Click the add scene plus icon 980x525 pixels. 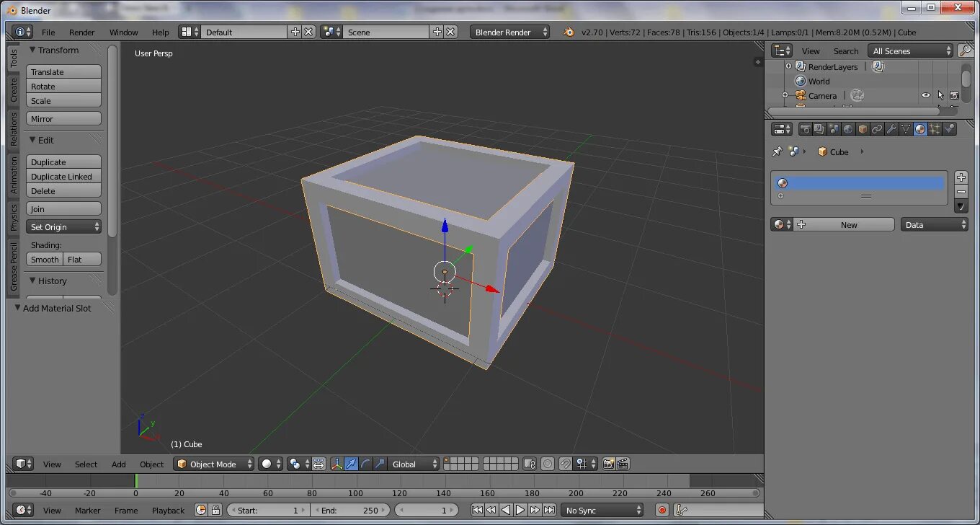tap(437, 32)
